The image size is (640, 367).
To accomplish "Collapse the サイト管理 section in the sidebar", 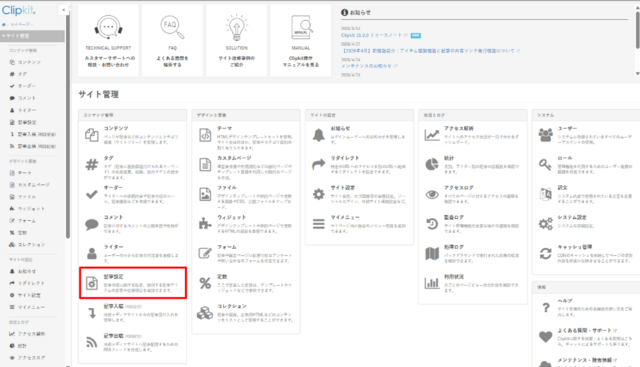I will (32, 36).
